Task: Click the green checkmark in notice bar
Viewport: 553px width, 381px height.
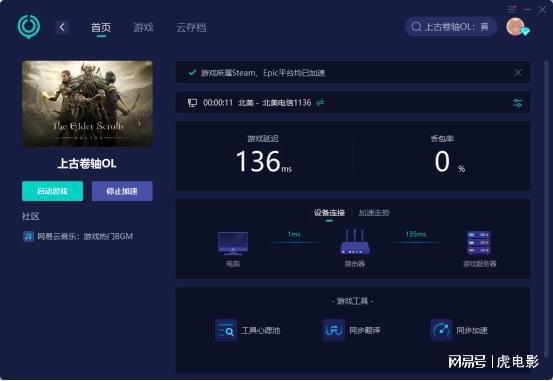Action: (192, 73)
